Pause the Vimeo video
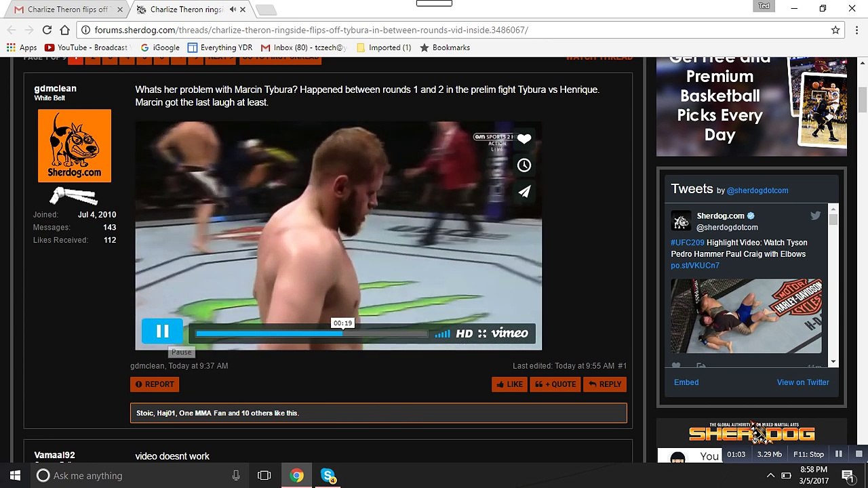This screenshot has height=488, width=868. pos(162,331)
